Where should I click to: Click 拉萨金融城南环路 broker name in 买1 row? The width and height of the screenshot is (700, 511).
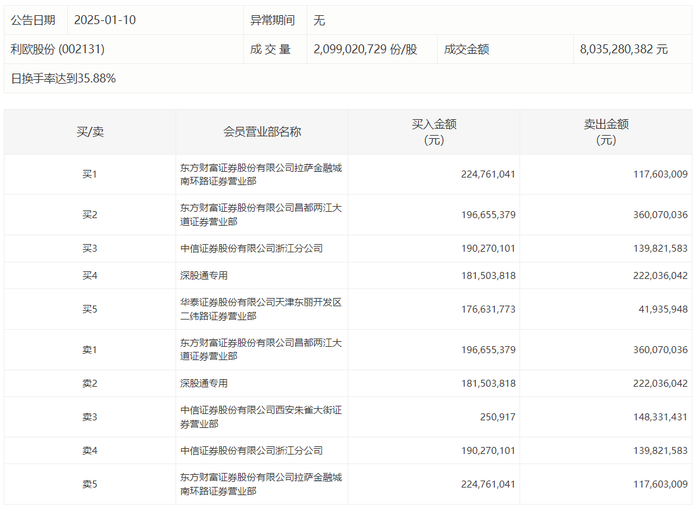261,174
